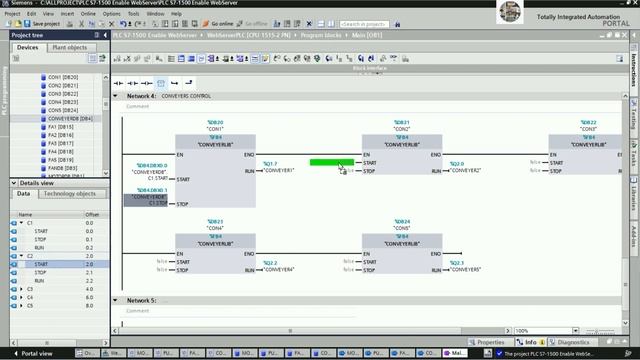
Task: Click the greyed Go offline button
Action: [x=252, y=24]
